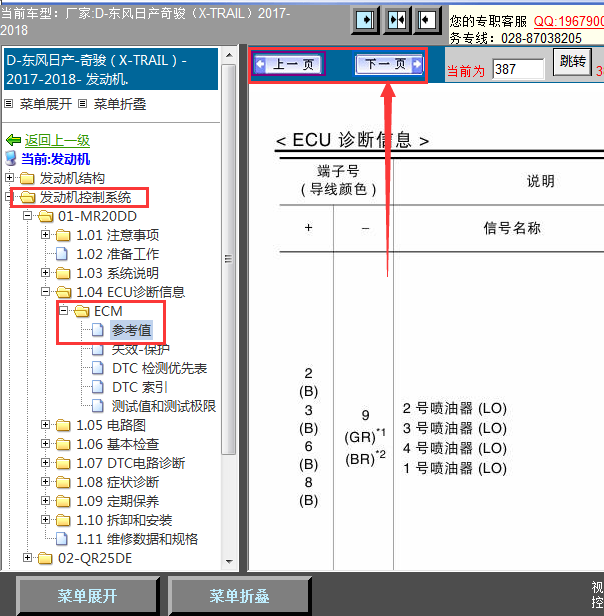Click 菜单展开 text at top of sidebar

46,104
